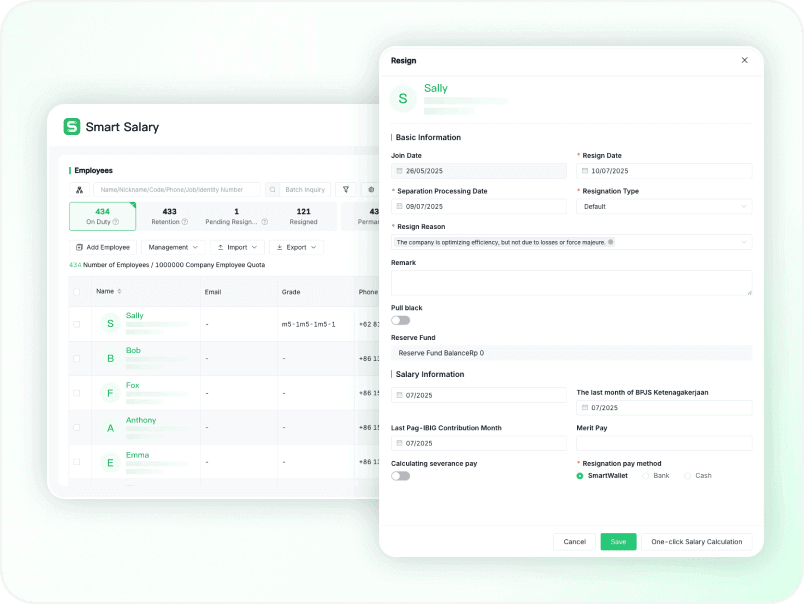Toggle the Pull black switch
Image resolution: width=804 pixels, height=604 pixels.
400,320
